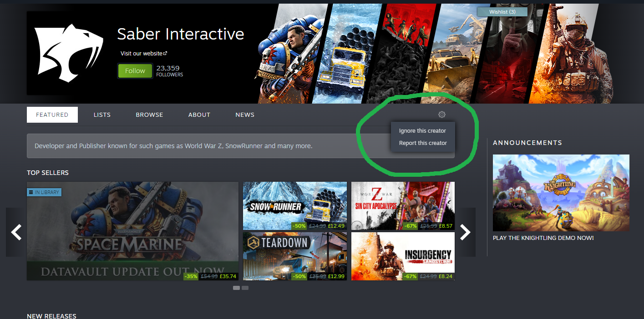View the News tab

[245, 115]
